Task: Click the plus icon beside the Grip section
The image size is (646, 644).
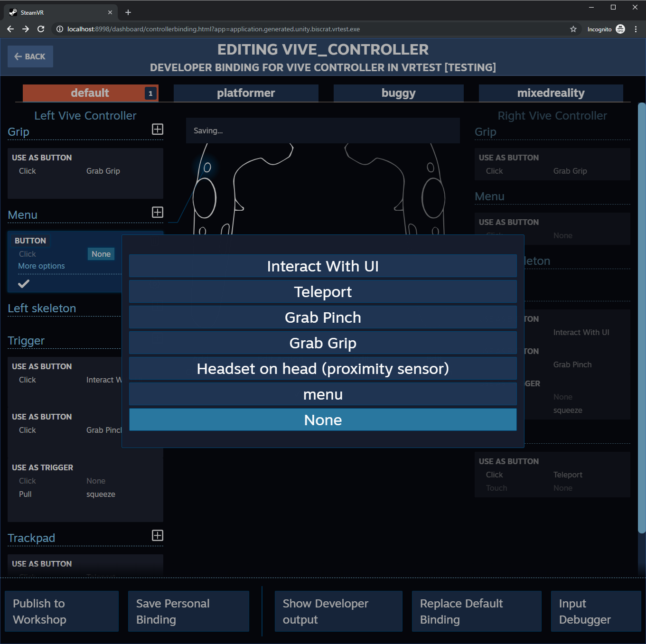Action: [157, 129]
